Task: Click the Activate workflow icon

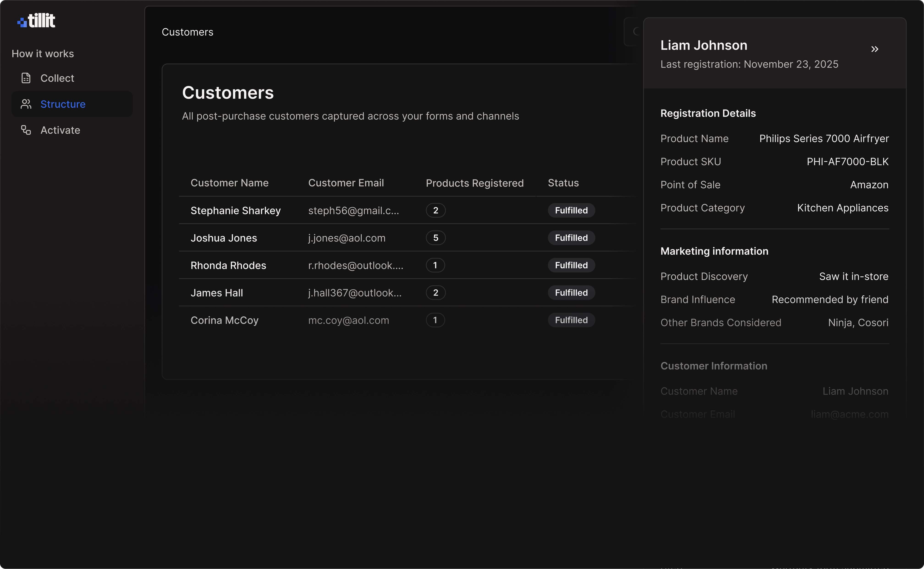Action: pyautogui.click(x=26, y=130)
